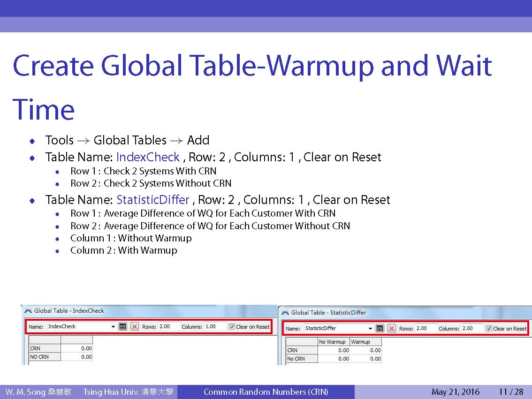The image size is (532, 399).
Task: Toggle Clear on Reset checkbox in IndexCheck window
Action: click(x=232, y=326)
